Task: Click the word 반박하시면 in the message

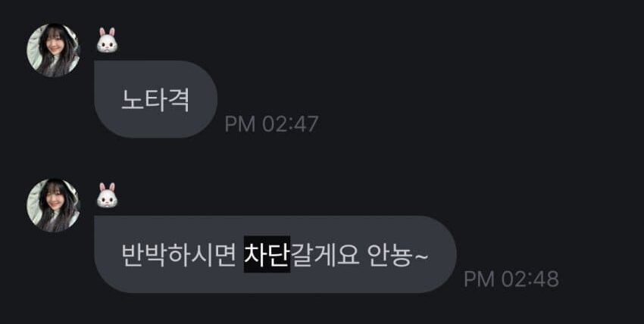Action: [x=179, y=254]
